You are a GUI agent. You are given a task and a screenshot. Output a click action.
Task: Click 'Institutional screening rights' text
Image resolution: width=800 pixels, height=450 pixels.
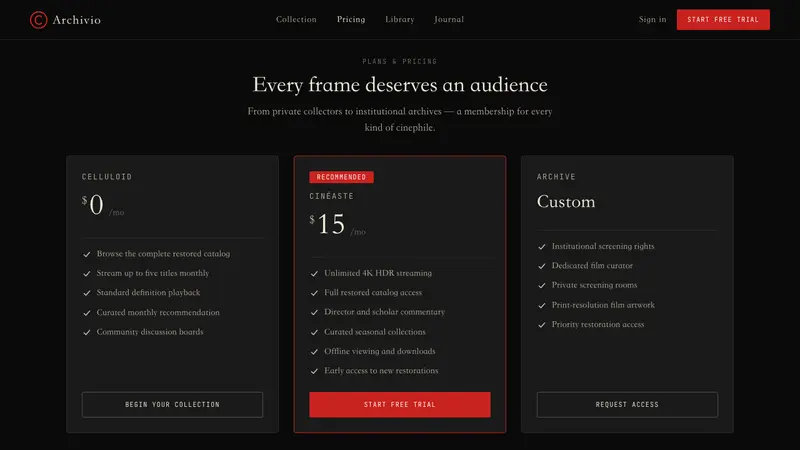click(603, 246)
